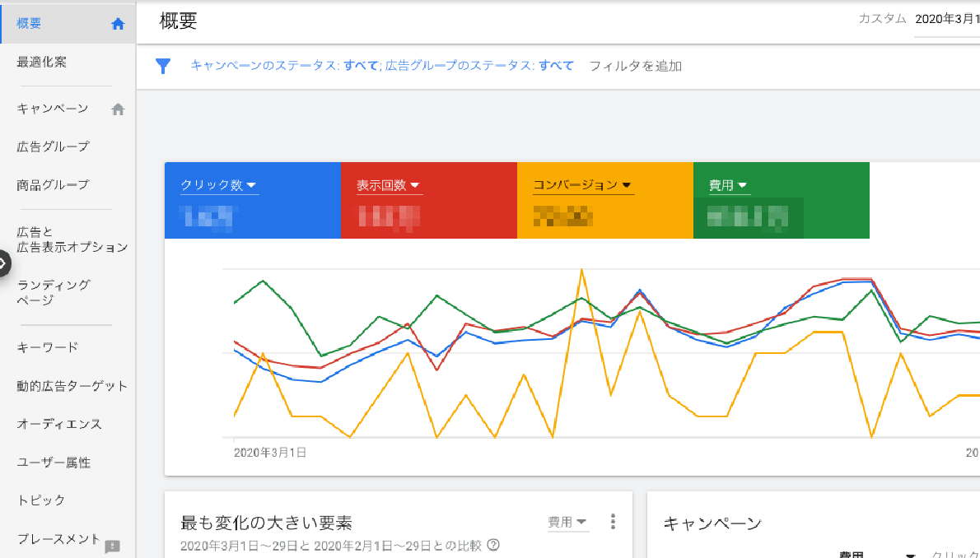Open 広告と広告表示オプション page
Viewport: 980px width, 558px height.
coord(72,239)
